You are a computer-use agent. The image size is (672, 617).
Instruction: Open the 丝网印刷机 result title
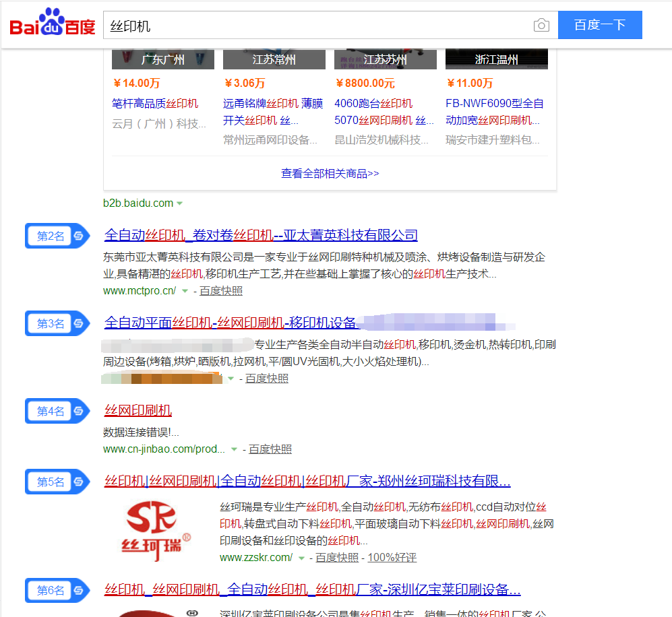138,411
